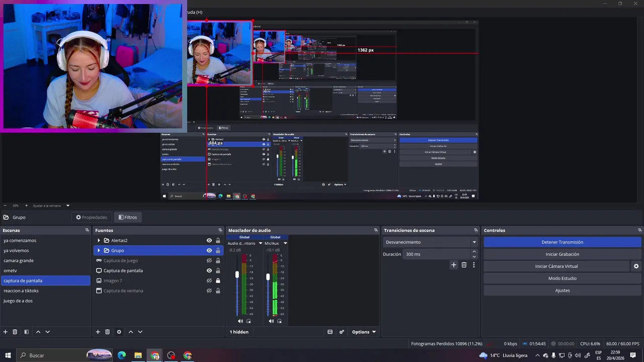Pop out the Mezclador de audio dock icon
Viewport: 644px width, 362px height.
376,230
